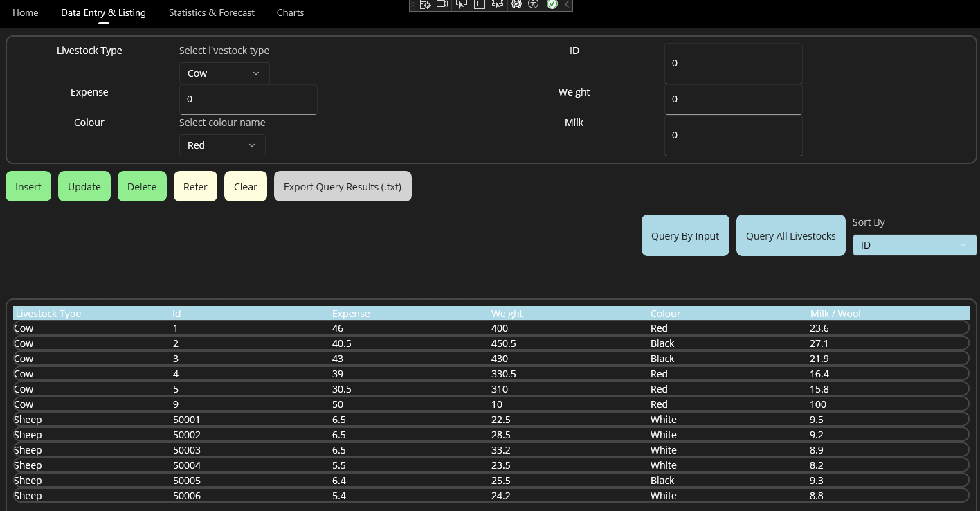Open the Sort By dropdown set to ID
Viewport: 980px width, 511px height.
pos(914,245)
